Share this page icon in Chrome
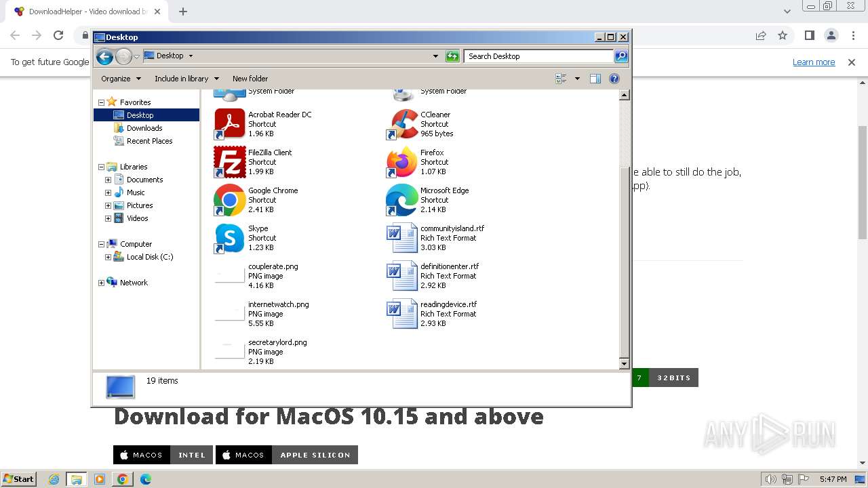This screenshot has width=868, height=488. 761,35
